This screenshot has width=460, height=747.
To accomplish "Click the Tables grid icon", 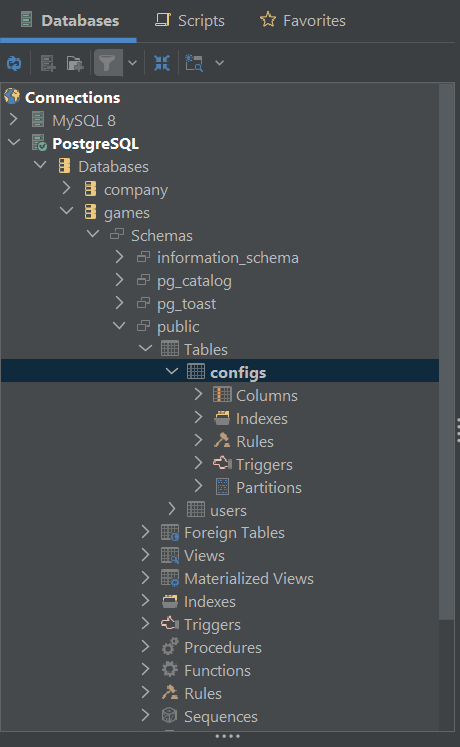I will (x=170, y=349).
